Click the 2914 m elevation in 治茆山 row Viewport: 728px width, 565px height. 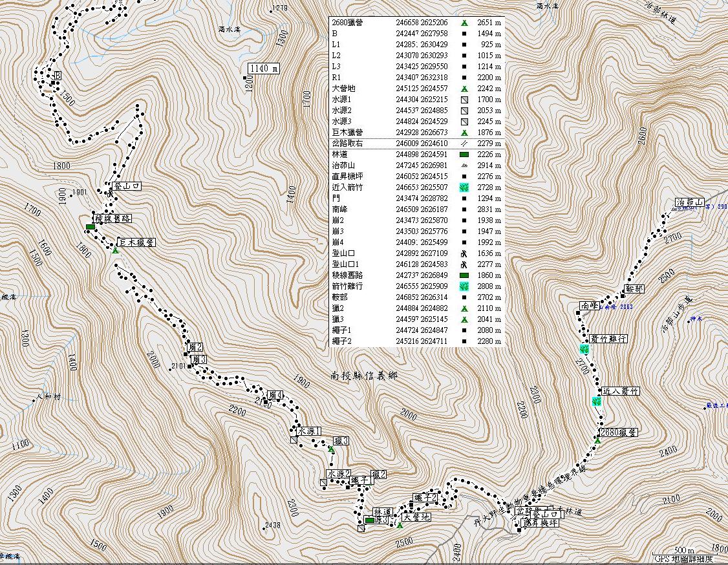pyautogui.click(x=489, y=165)
